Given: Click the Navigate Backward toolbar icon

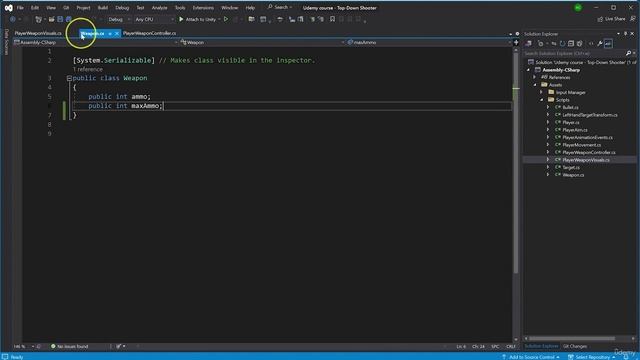Looking at the screenshot, I should (x=13, y=19).
